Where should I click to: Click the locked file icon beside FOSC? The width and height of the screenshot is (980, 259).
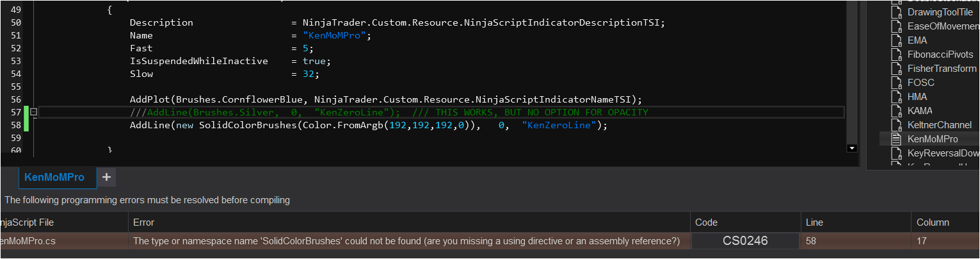click(896, 83)
